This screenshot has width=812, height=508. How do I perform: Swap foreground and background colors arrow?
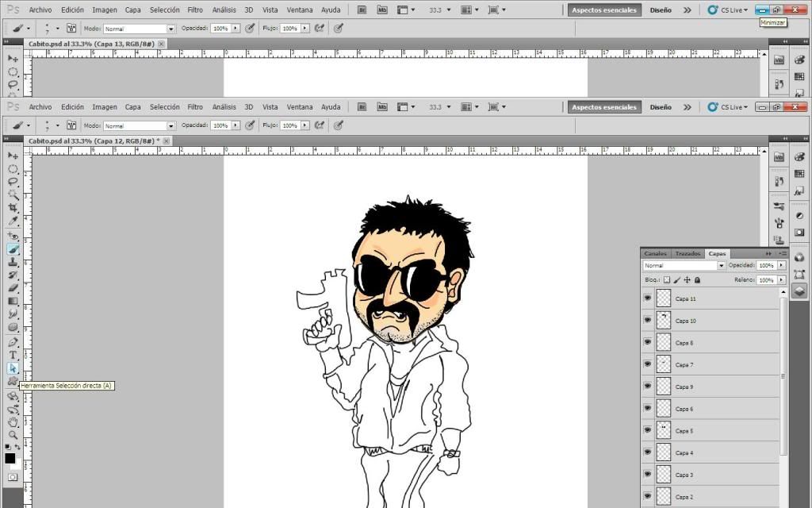pos(17,447)
